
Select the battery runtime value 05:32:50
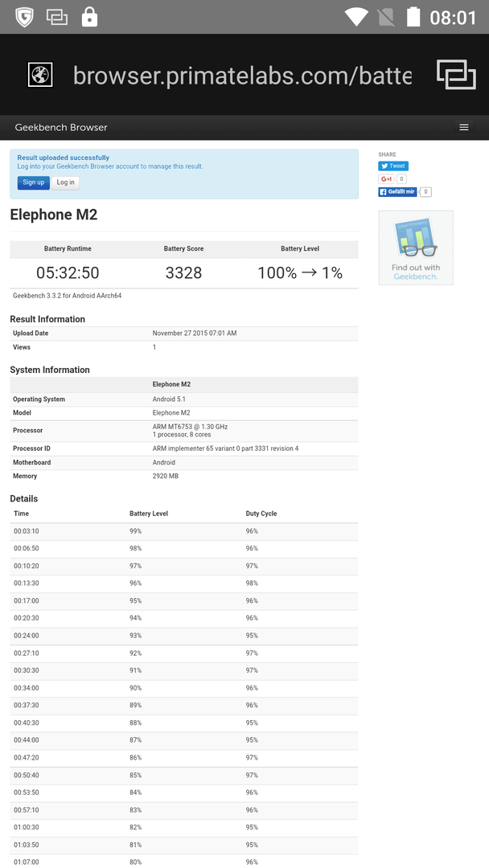click(x=68, y=273)
